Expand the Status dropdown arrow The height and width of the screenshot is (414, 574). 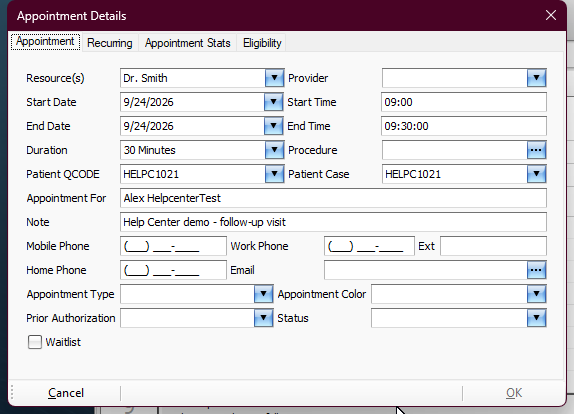536,318
